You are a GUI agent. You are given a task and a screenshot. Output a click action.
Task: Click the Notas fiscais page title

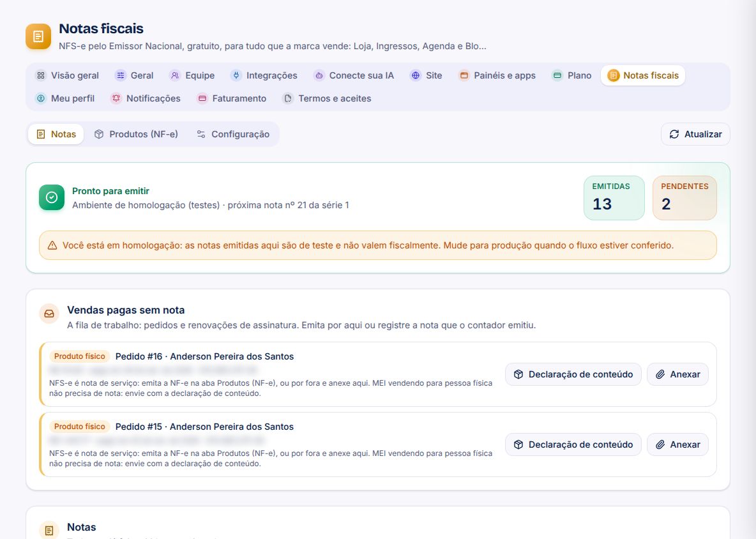(x=102, y=29)
